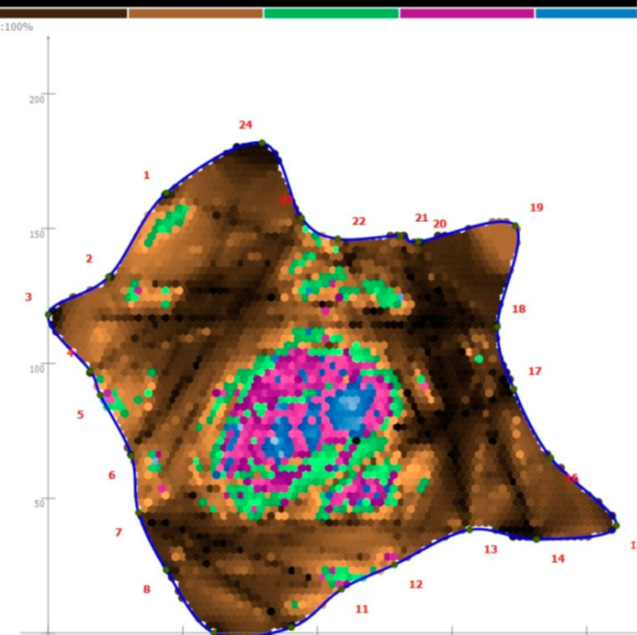
Task: Select the blue legend color segment
Action: click(x=586, y=13)
